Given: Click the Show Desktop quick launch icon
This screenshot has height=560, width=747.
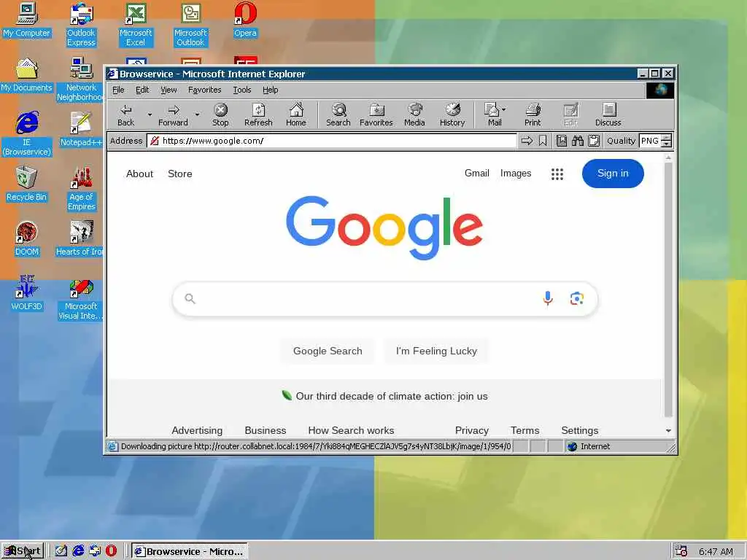Looking at the screenshot, I should 61,551.
